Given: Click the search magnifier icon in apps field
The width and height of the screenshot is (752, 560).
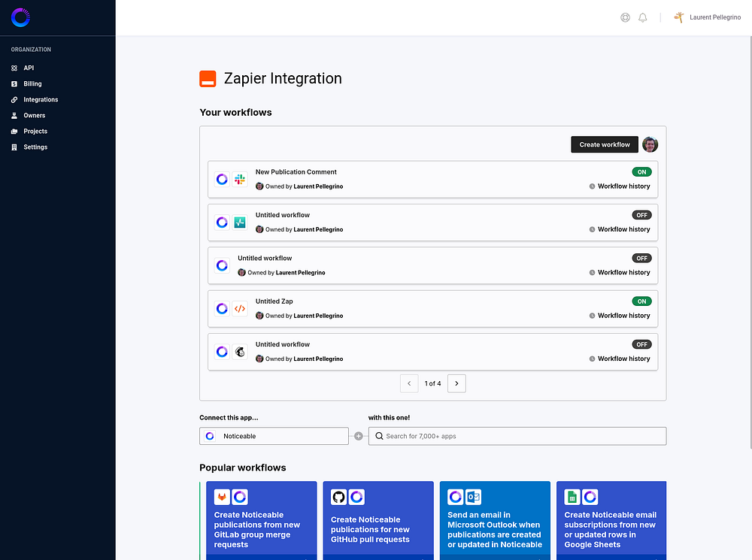Looking at the screenshot, I should point(379,436).
